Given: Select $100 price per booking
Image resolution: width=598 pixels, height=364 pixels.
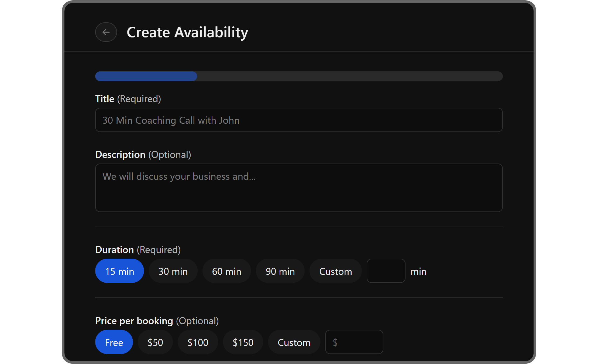Looking at the screenshot, I should point(198,342).
